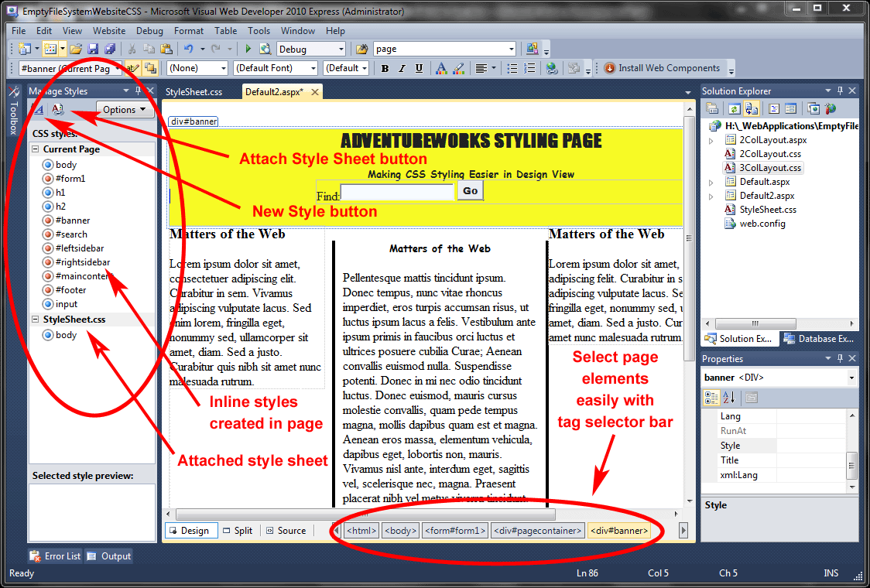The width and height of the screenshot is (870, 588).
Task: Select the <div#pagecontainer> tag selector
Action: [537, 531]
